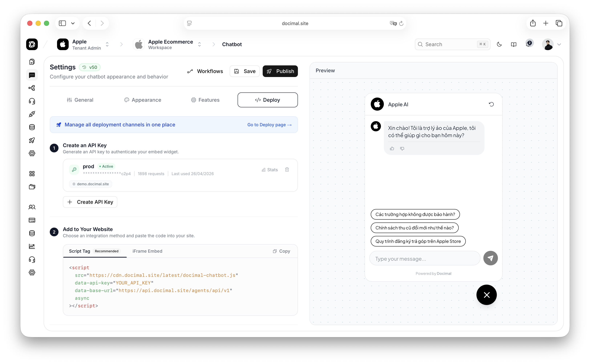The width and height of the screenshot is (590, 364).
Task: Click the thumbs up icon on greeting
Action: pos(392,149)
